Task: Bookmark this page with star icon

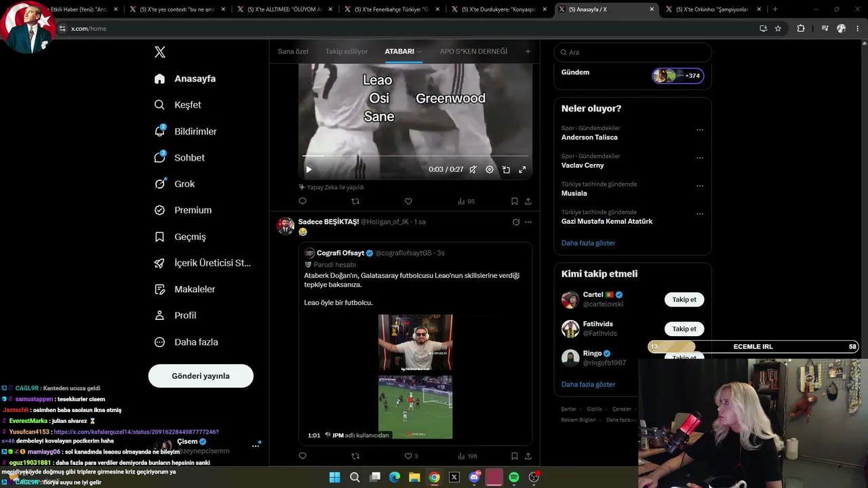Action: [778, 28]
